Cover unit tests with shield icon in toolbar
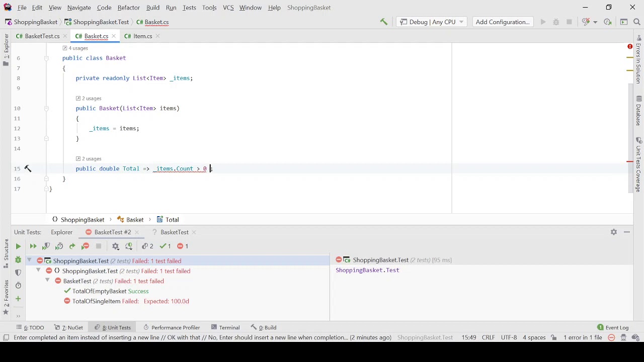The width and height of the screenshot is (644, 362). click(x=46, y=246)
